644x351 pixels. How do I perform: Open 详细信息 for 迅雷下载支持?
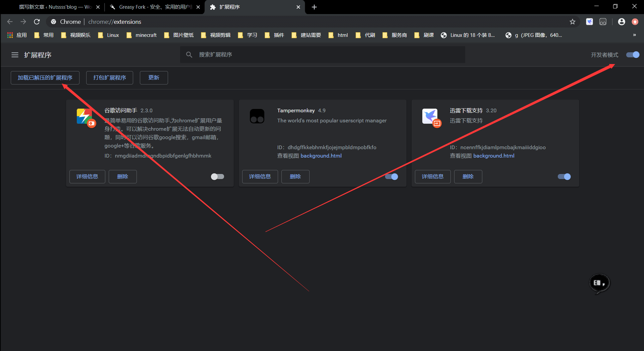433,177
